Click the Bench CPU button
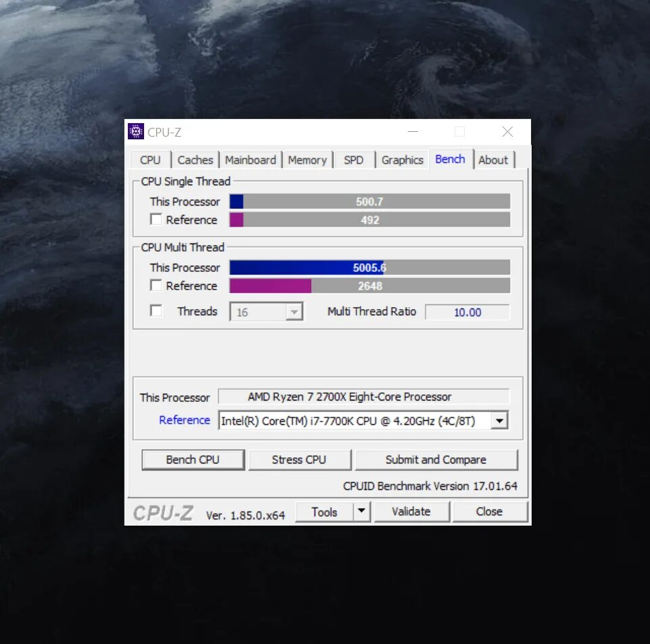The width and height of the screenshot is (650, 644). pyautogui.click(x=193, y=460)
